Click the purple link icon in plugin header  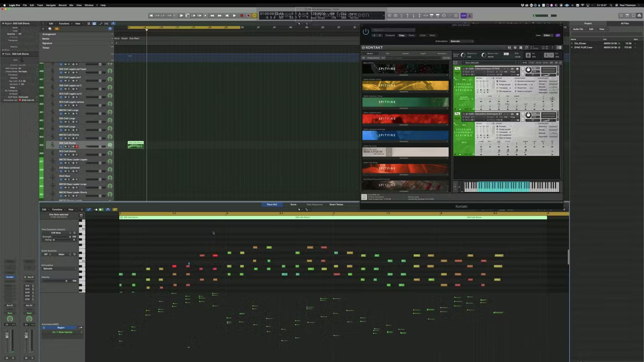click(x=558, y=35)
